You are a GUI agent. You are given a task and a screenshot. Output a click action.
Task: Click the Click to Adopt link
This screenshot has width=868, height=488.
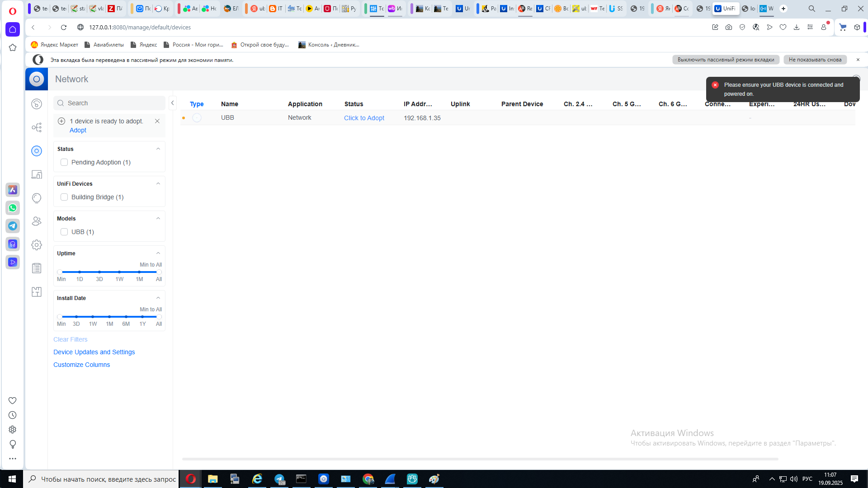coord(364,118)
